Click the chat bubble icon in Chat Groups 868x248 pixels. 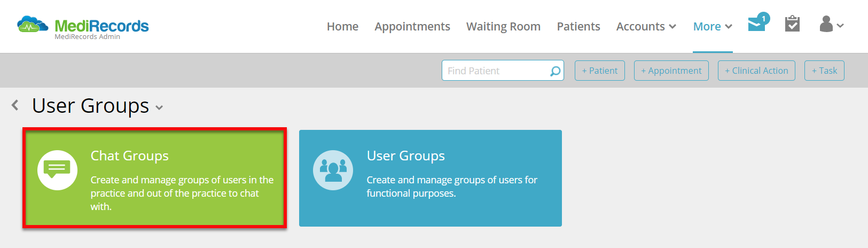pyautogui.click(x=57, y=170)
